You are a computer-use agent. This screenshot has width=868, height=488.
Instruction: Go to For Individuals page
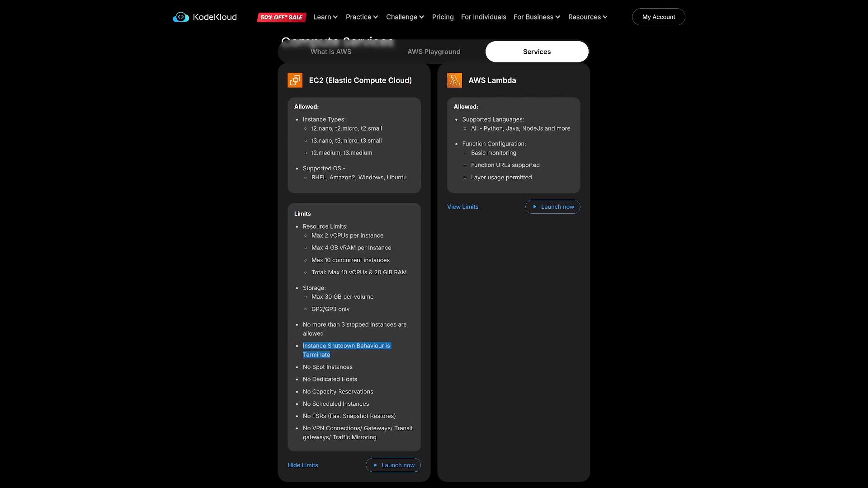click(x=483, y=17)
